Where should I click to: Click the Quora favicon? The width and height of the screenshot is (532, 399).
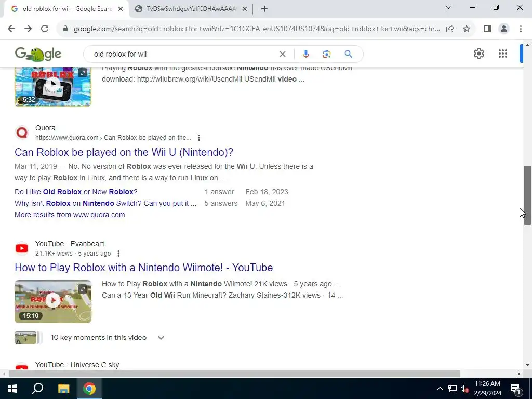coord(22,132)
